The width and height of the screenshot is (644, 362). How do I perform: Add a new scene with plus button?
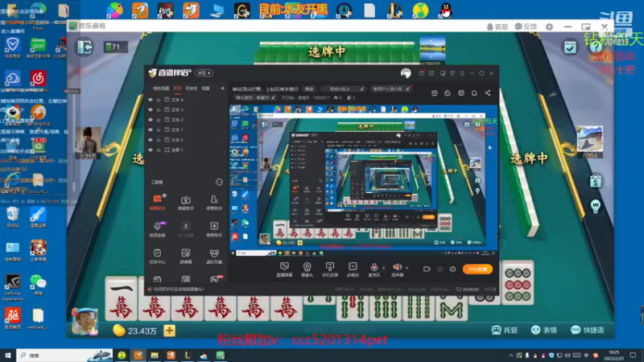223,88
